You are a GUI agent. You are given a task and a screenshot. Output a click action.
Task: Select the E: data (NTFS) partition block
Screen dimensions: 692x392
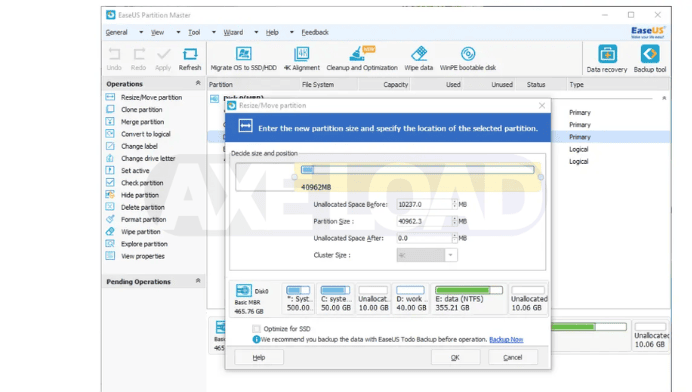[x=469, y=298]
